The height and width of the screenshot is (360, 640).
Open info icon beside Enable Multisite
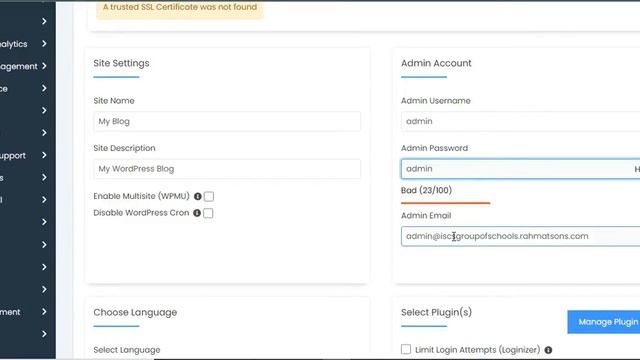point(198,196)
